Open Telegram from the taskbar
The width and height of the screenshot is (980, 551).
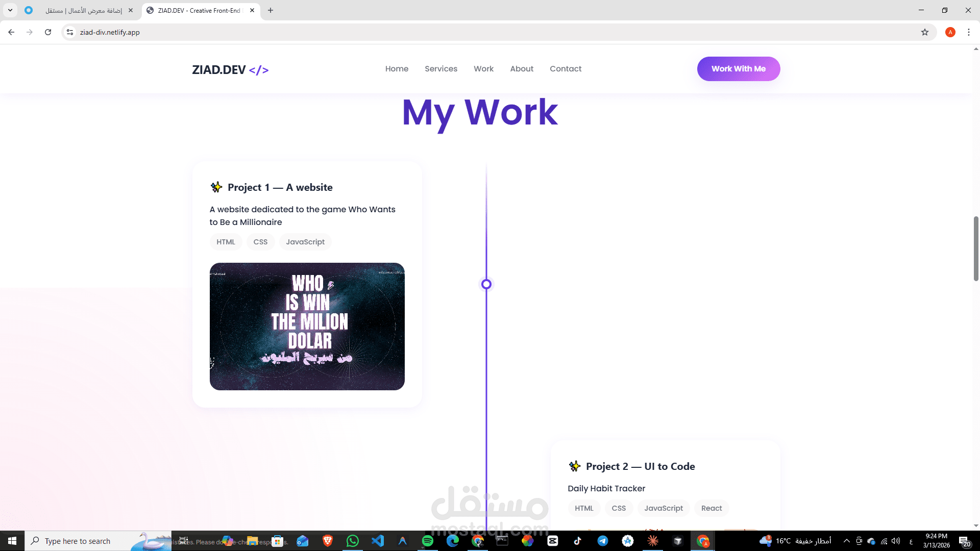(603, 541)
